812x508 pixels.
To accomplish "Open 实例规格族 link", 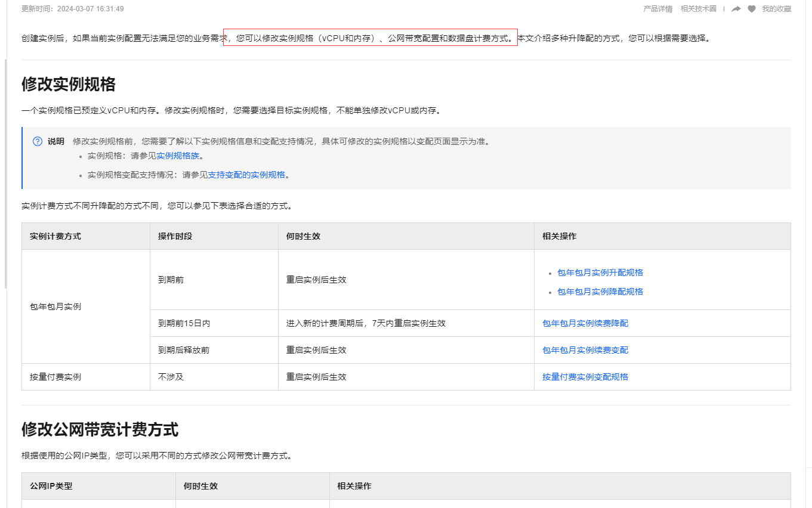I will coord(178,156).
